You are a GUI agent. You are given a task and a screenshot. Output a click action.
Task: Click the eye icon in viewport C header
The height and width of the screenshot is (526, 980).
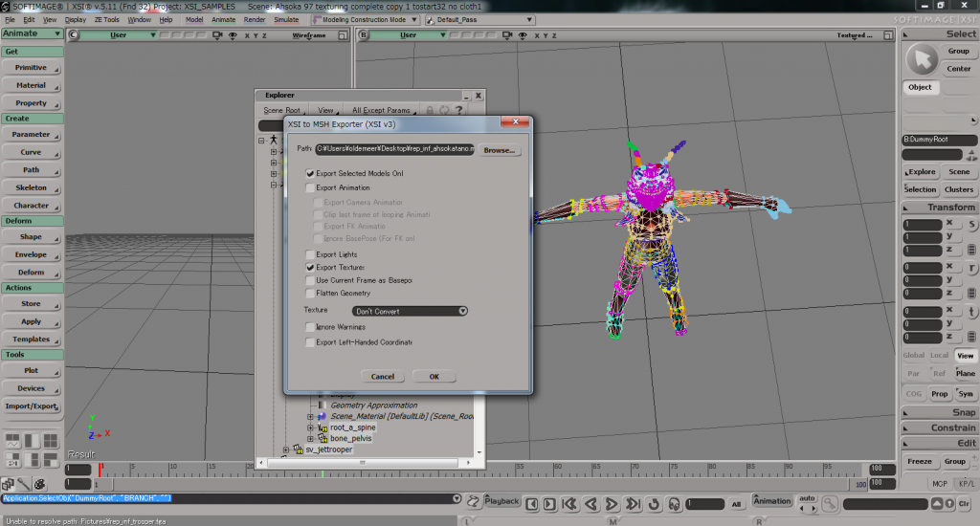(233, 35)
